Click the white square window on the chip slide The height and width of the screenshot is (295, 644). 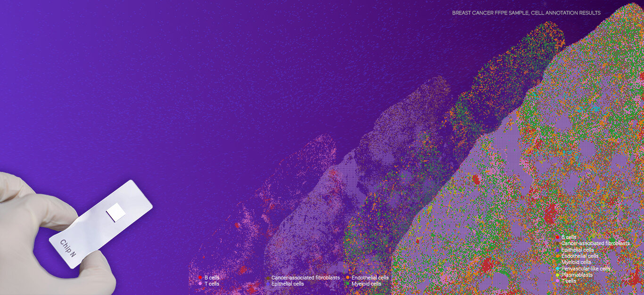point(116,213)
